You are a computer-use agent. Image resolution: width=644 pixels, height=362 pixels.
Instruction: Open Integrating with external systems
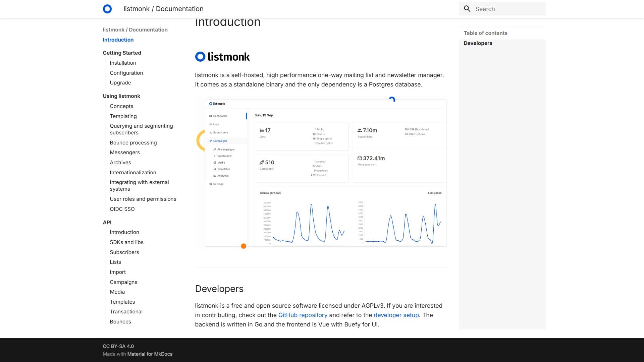pyautogui.click(x=139, y=185)
